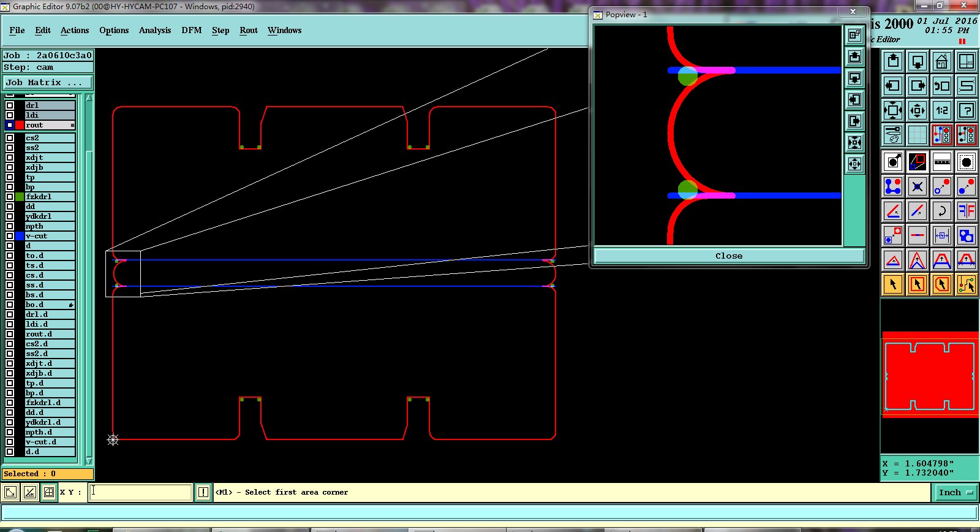Click the 1:2 zoom scale icon
The width and height of the screenshot is (980, 532).
942,110
